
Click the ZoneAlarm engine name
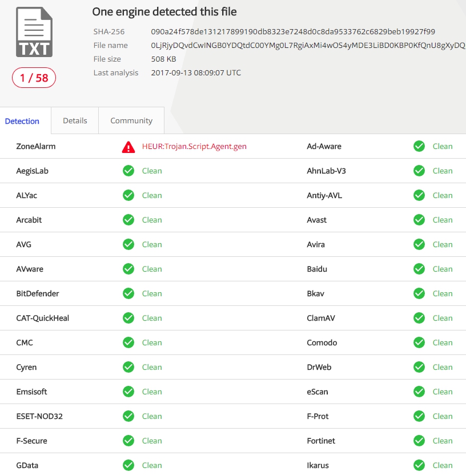point(36,146)
